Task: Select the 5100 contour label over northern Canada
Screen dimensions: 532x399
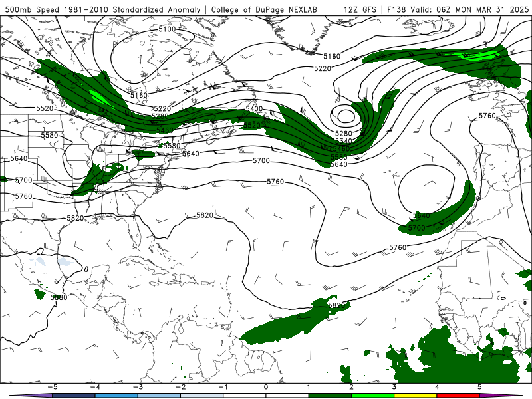Action: tap(168, 29)
